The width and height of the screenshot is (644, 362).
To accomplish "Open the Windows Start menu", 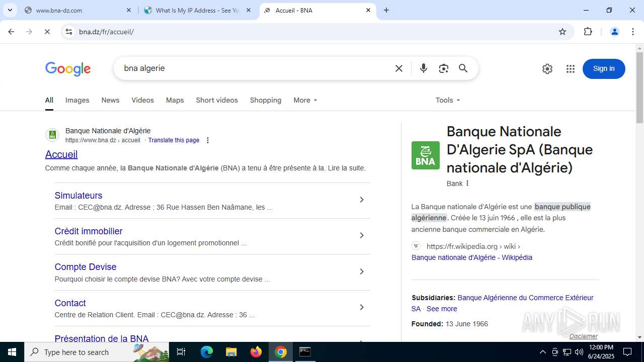I will 12,352.
